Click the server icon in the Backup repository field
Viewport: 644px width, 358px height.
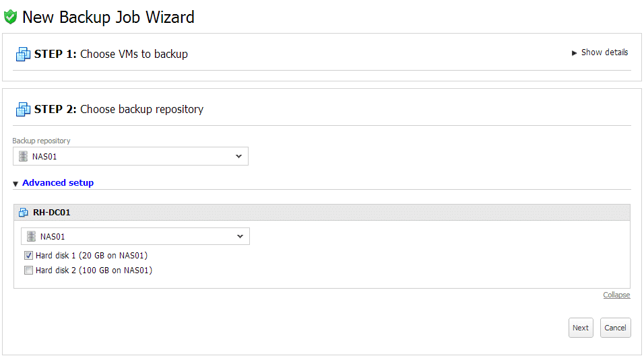point(24,156)
